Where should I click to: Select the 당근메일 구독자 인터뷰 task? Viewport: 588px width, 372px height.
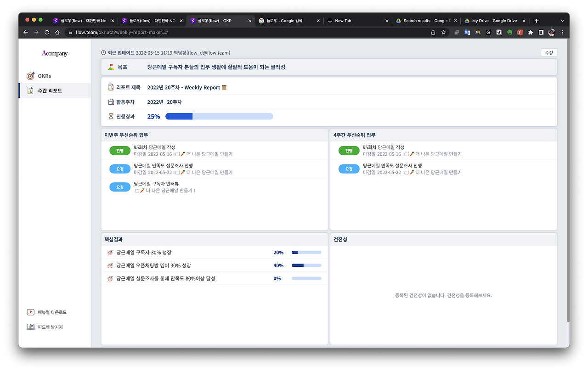tap(156, 184)
